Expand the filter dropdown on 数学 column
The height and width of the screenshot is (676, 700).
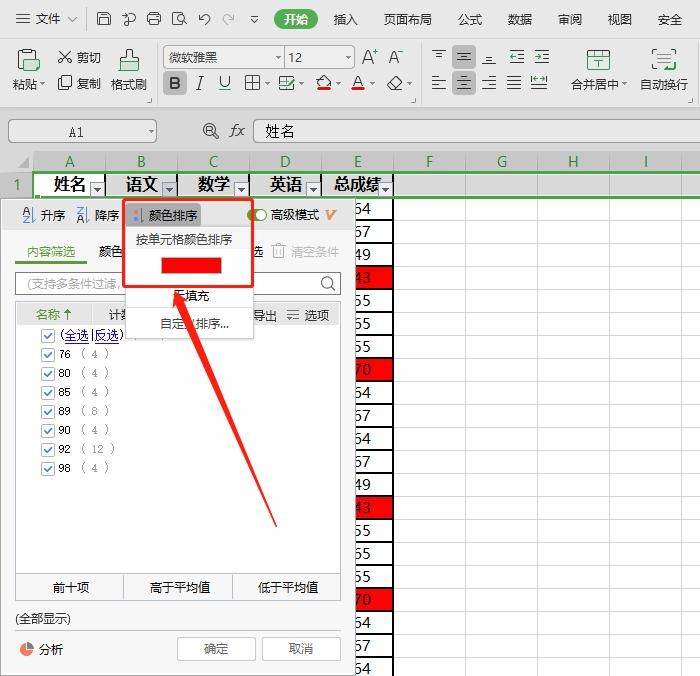coord(241,188)
